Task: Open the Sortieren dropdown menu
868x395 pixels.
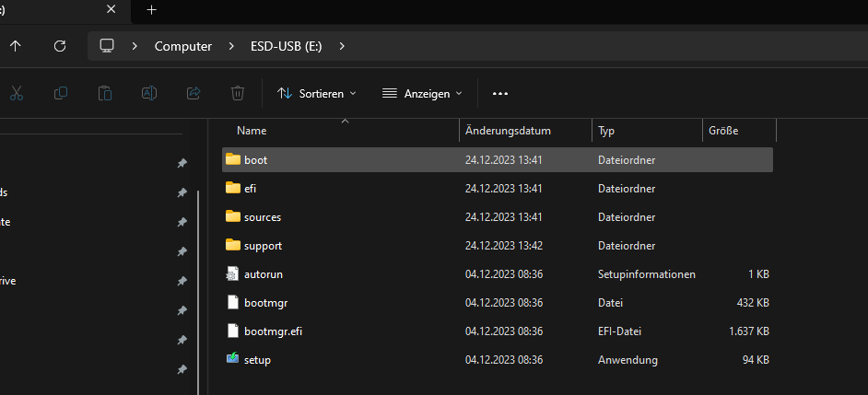Action: click(x=317, y=93)
